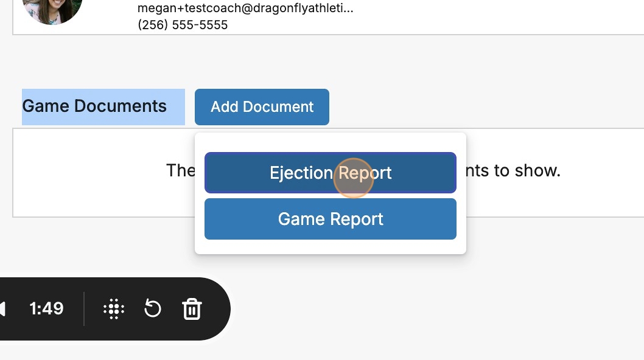Click the 1:49 recording timer
Screen dimensions: 644x360
46,309
